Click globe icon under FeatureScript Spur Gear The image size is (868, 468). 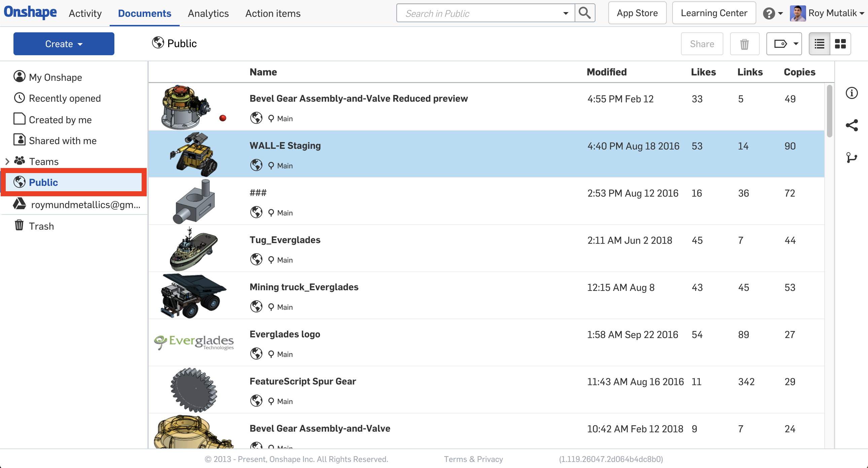tap(256, 401)
